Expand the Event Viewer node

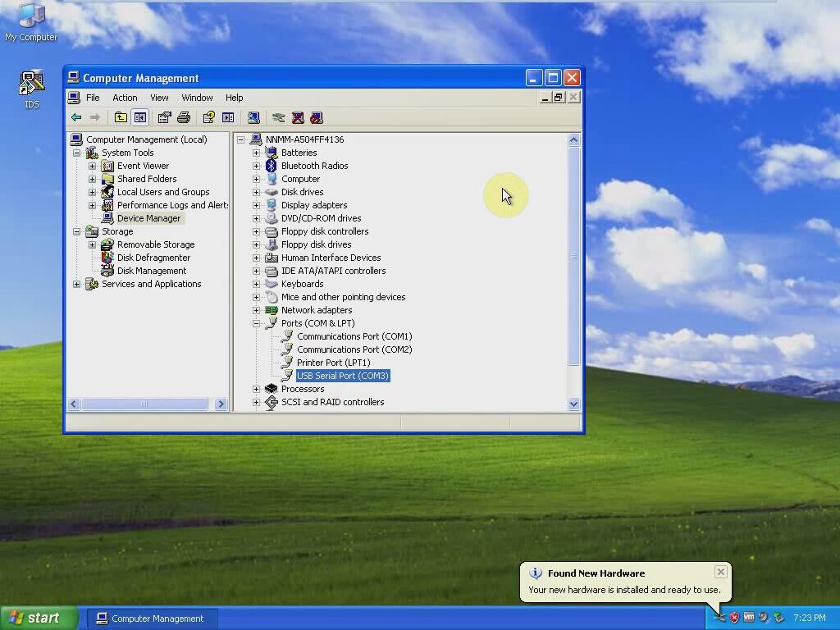coord(92,166)
